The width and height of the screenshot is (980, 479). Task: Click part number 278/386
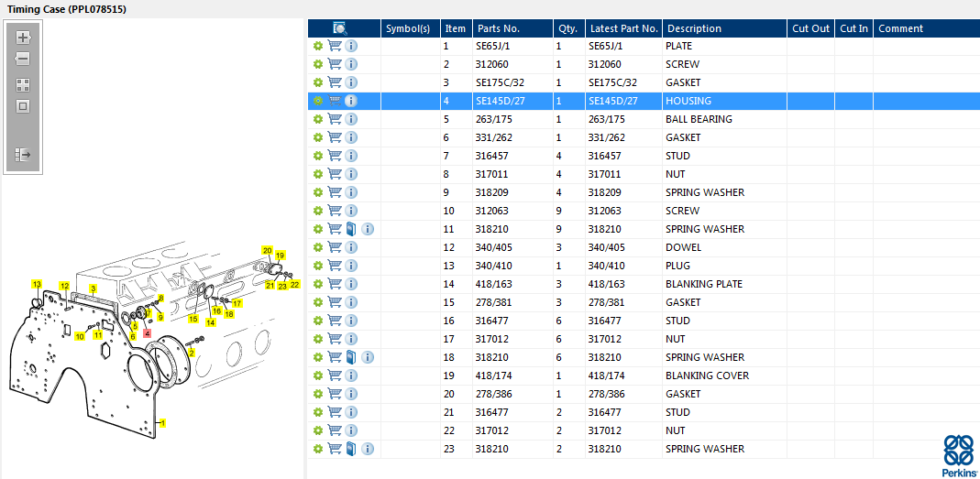click(x=494, y=394)
